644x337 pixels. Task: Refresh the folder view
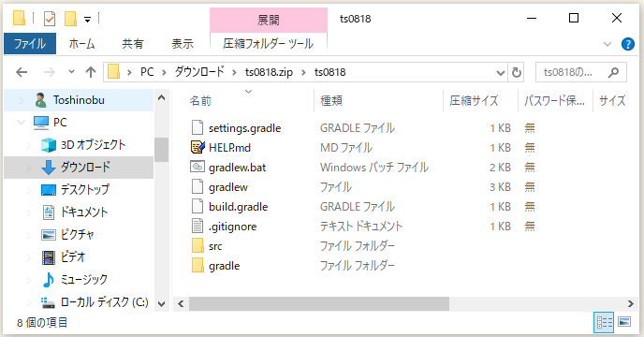pos(517,73)
